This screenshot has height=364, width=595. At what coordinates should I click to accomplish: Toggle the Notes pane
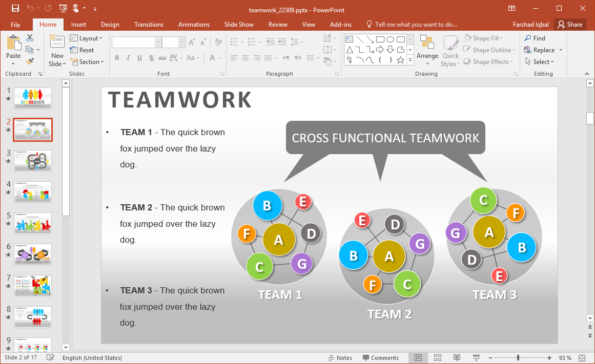[340, 358]
